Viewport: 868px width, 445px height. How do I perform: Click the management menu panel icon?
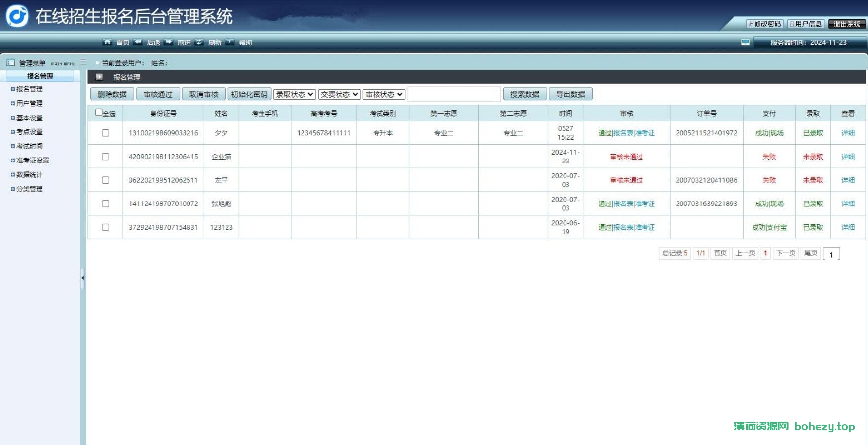(x=10, y=63)
